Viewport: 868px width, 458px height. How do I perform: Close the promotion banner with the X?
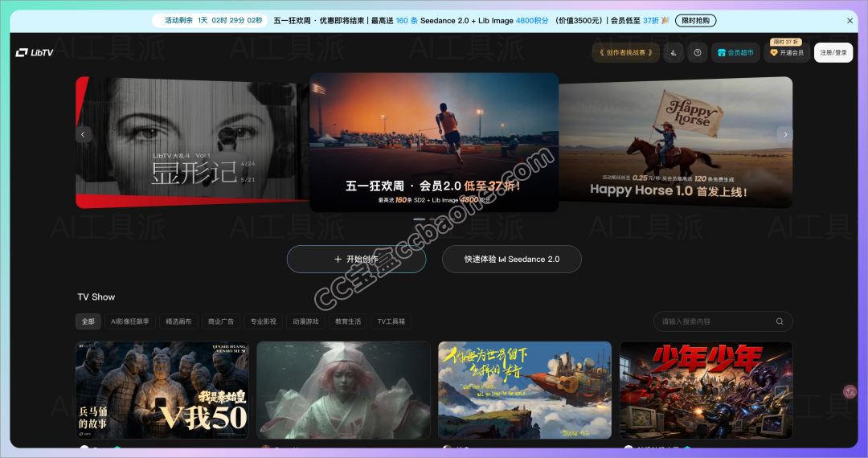[850, 20]
